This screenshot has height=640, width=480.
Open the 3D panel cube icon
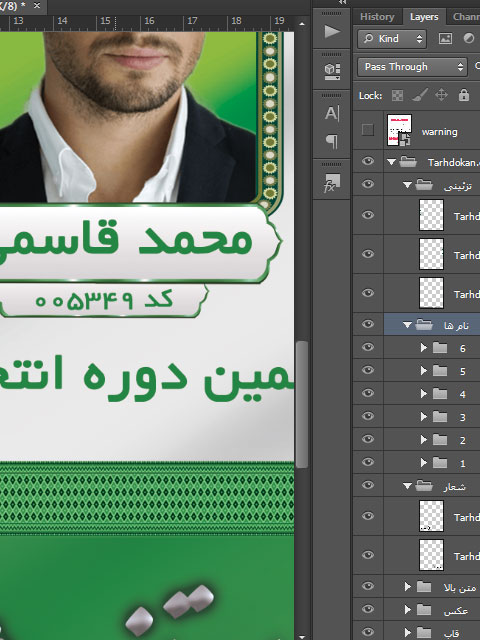coord(332,71)
